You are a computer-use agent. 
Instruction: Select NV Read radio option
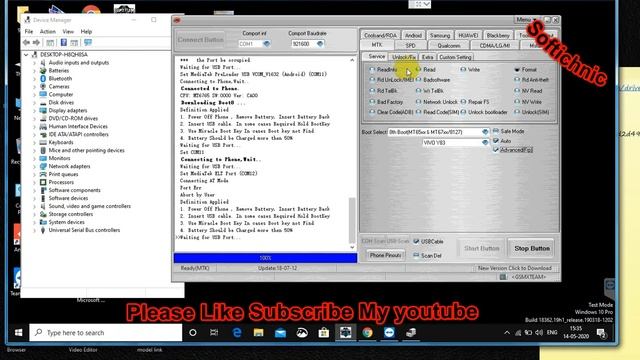[517, 91]
